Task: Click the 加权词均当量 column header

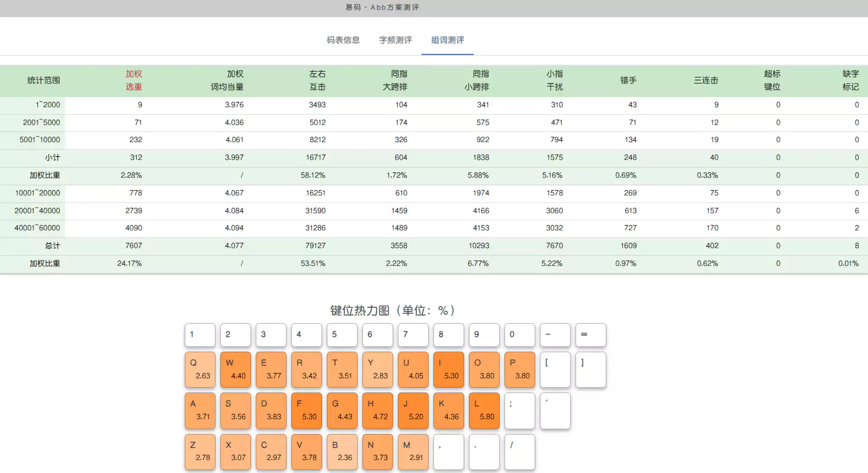Action: click(227, 81)
